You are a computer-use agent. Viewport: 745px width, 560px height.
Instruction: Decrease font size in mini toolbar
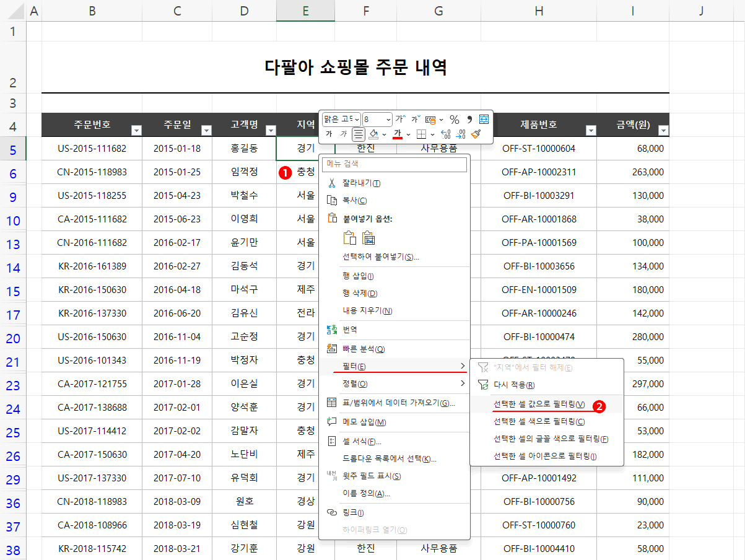pos(416,119)
